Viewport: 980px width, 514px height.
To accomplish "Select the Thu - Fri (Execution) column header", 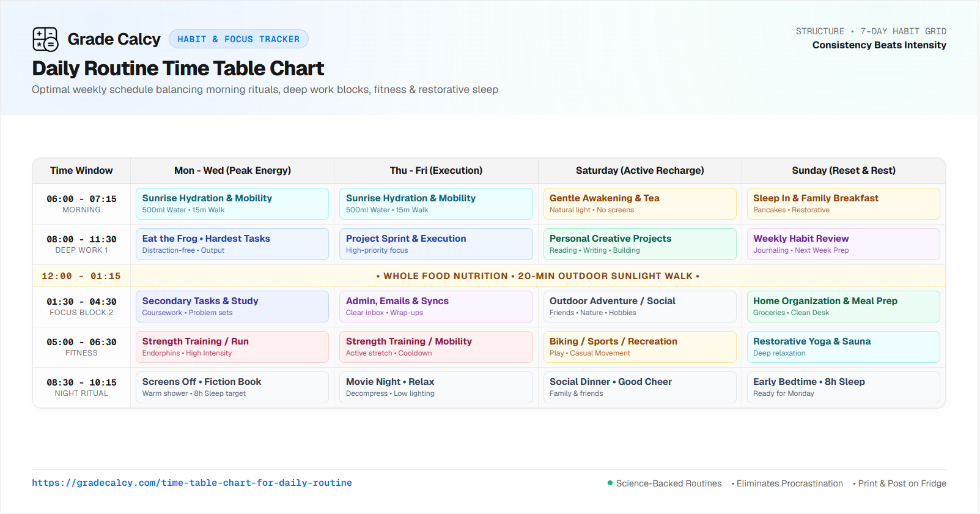I will tap(436, 171).
